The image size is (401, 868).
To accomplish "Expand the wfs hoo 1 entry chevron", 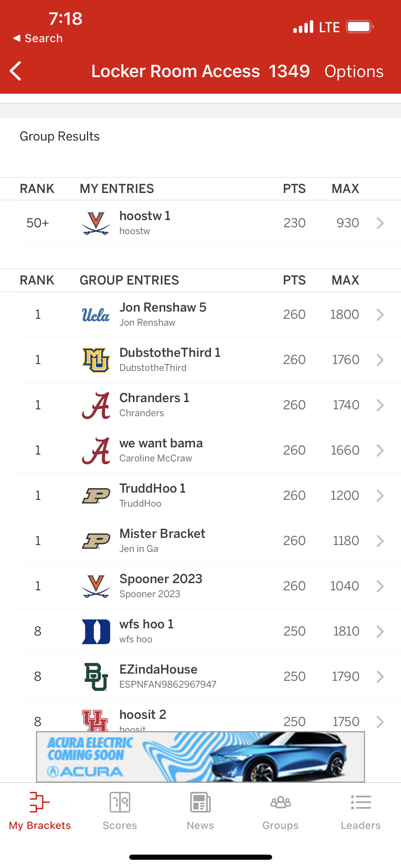I will click(x=380, y=631).
